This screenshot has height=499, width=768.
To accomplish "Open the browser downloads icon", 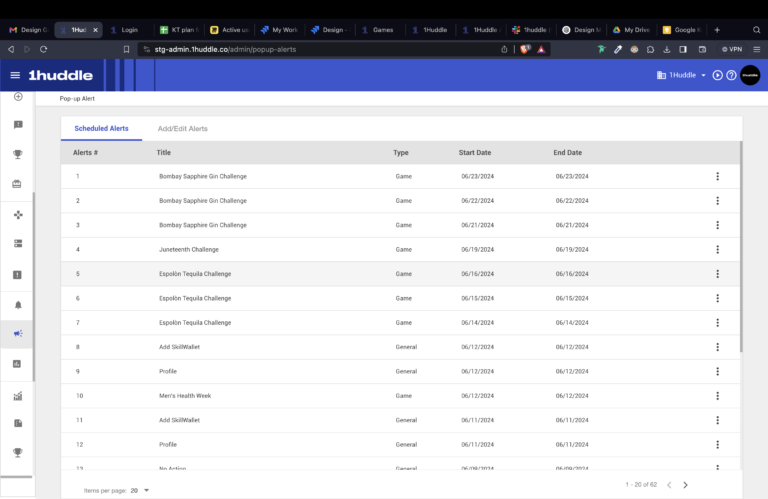I will coord(665,48).
